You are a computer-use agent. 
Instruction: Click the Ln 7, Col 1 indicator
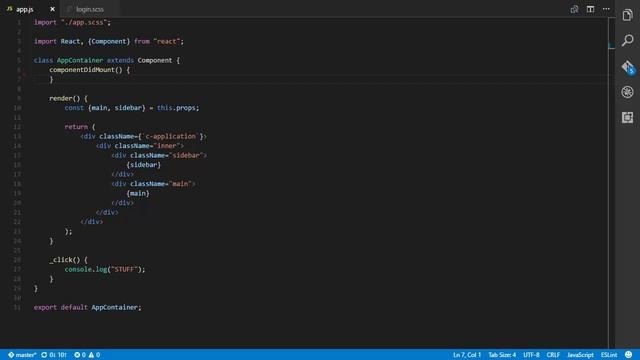coord(467,355)
